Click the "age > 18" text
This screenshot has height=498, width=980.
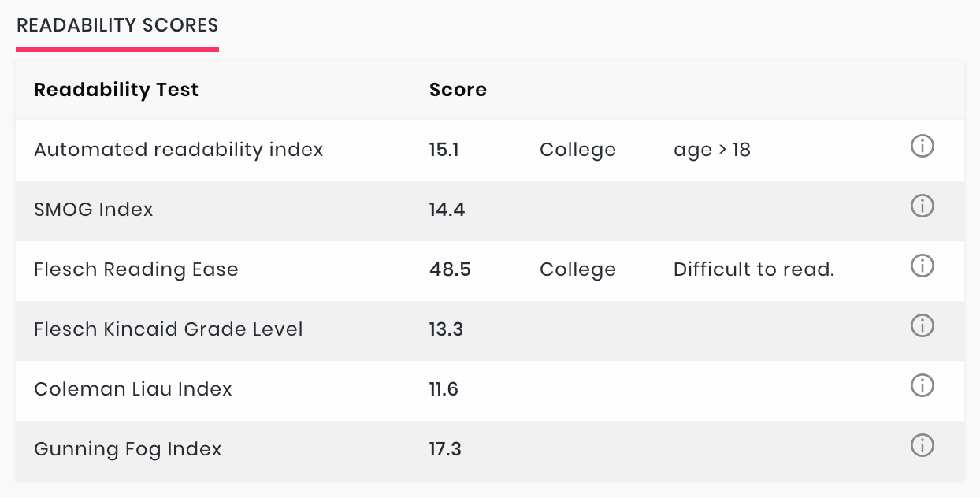(x=711, y=150)
